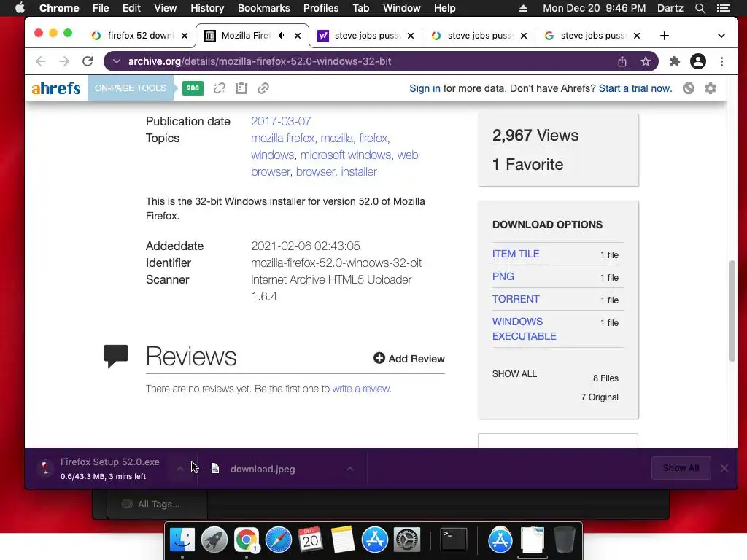747x560 pixels.
Task: Open Notes from the Dock
Action: point(342,540)
